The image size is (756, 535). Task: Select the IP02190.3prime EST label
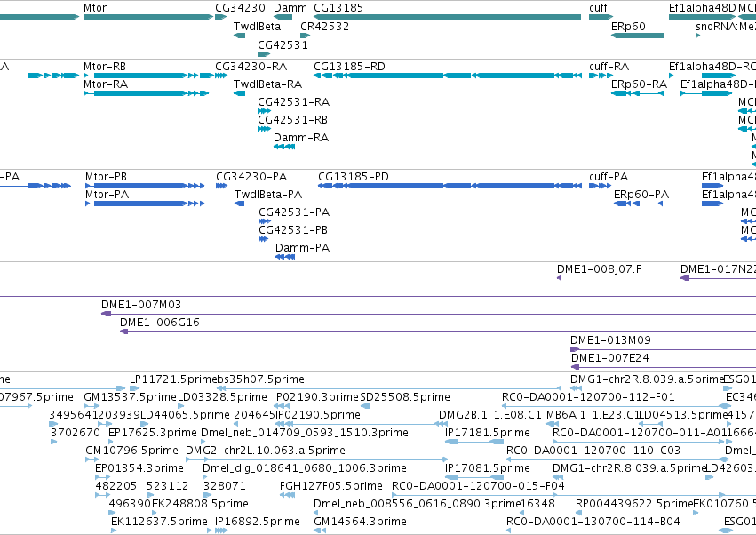pyautogui.click(x=316, y=397)
